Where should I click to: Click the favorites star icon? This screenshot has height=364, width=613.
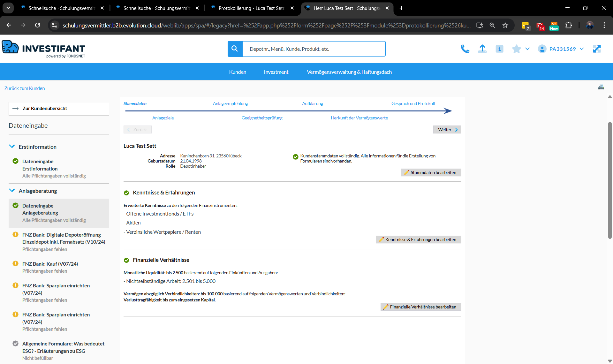(x=516, y=49)
